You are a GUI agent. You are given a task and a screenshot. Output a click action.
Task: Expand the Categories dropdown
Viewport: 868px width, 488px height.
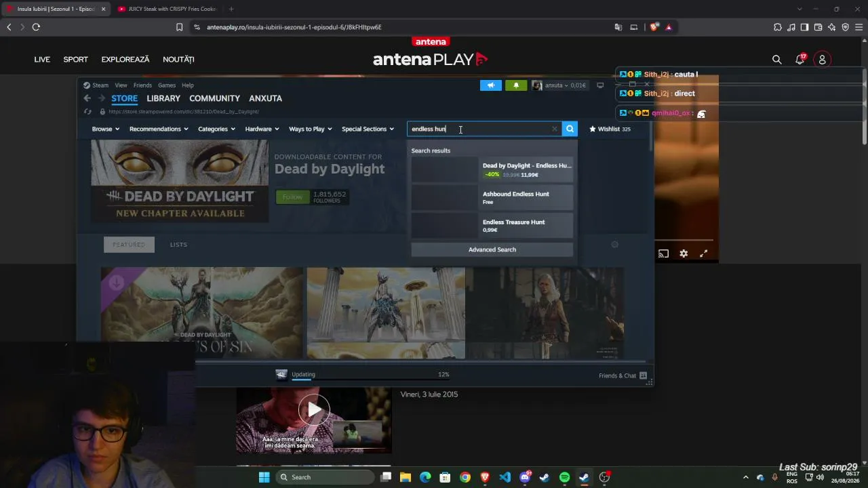217,129
